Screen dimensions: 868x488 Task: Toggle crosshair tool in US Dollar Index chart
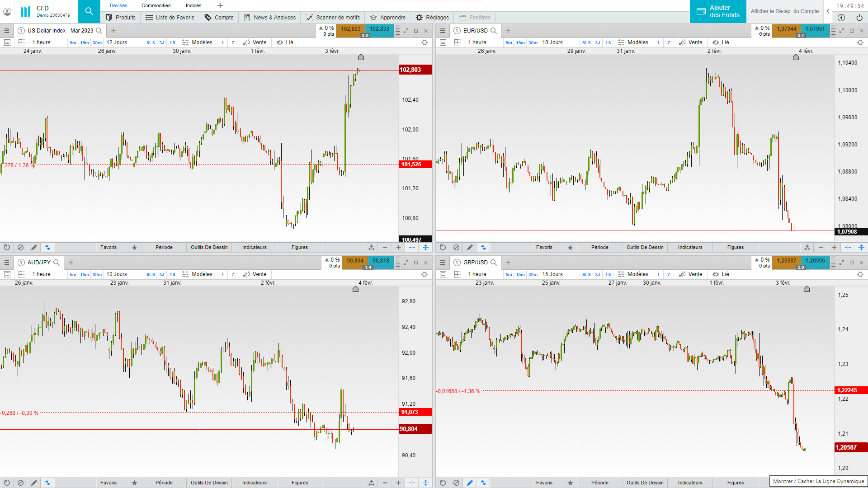(412, 247)
